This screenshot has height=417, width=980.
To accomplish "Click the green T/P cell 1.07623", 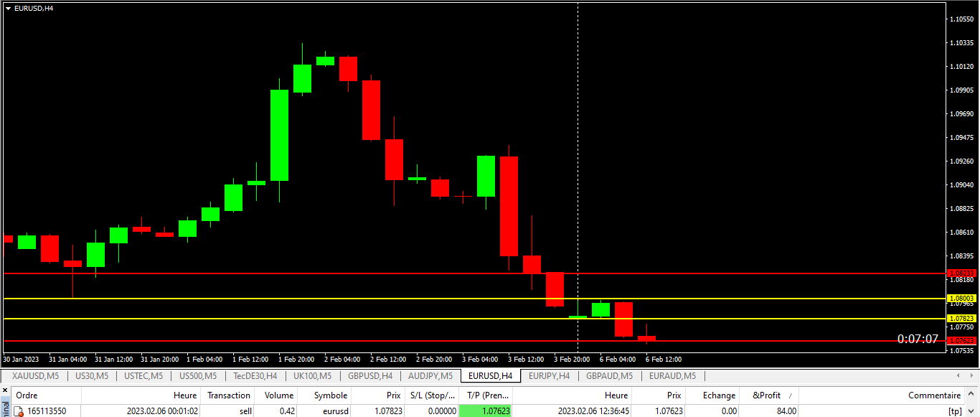I will (x=486, y=411).
